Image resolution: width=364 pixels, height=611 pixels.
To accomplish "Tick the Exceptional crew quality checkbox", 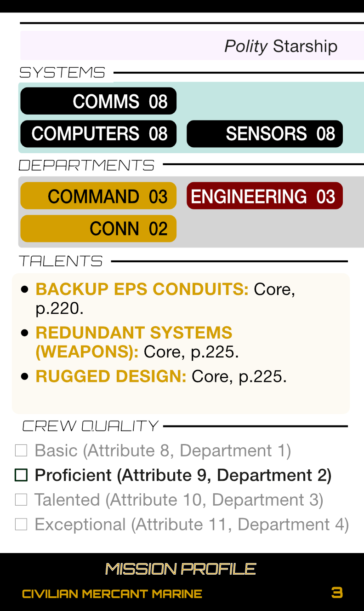I will 21,525.
